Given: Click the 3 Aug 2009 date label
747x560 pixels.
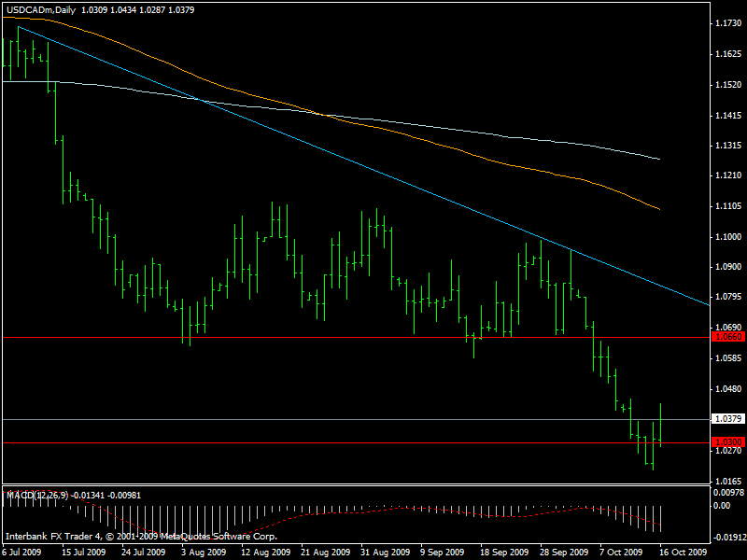Looking at the screenshot, I should tap(202, 552).
